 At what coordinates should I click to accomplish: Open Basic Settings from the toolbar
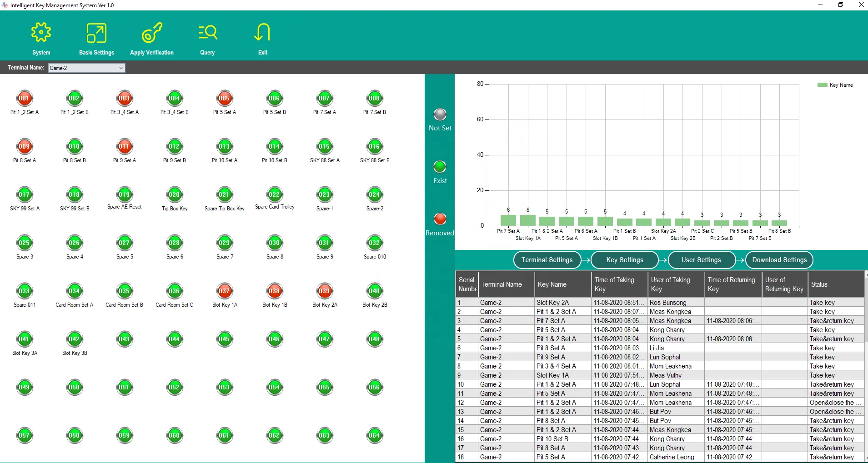click(x=96, y=33)
